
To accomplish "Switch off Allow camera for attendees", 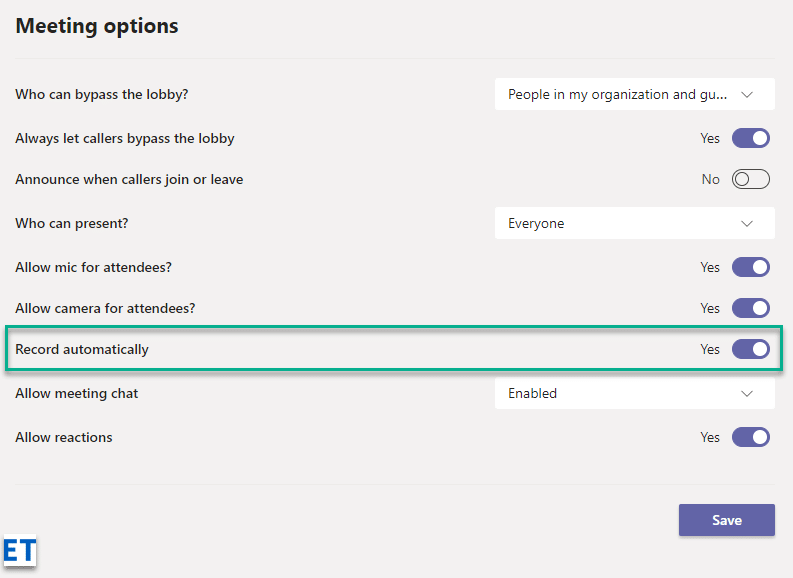I will tap(750, 308).
